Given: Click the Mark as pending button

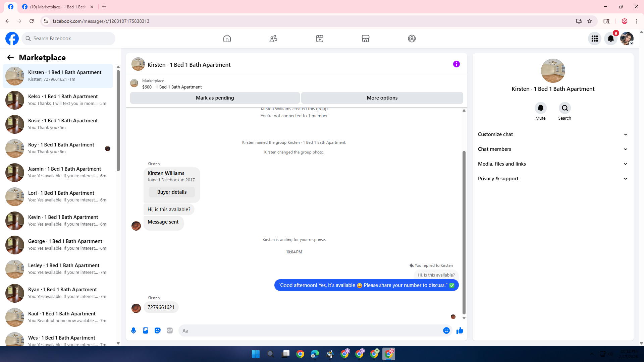Looking at the screenshot, I should (215, 98).
